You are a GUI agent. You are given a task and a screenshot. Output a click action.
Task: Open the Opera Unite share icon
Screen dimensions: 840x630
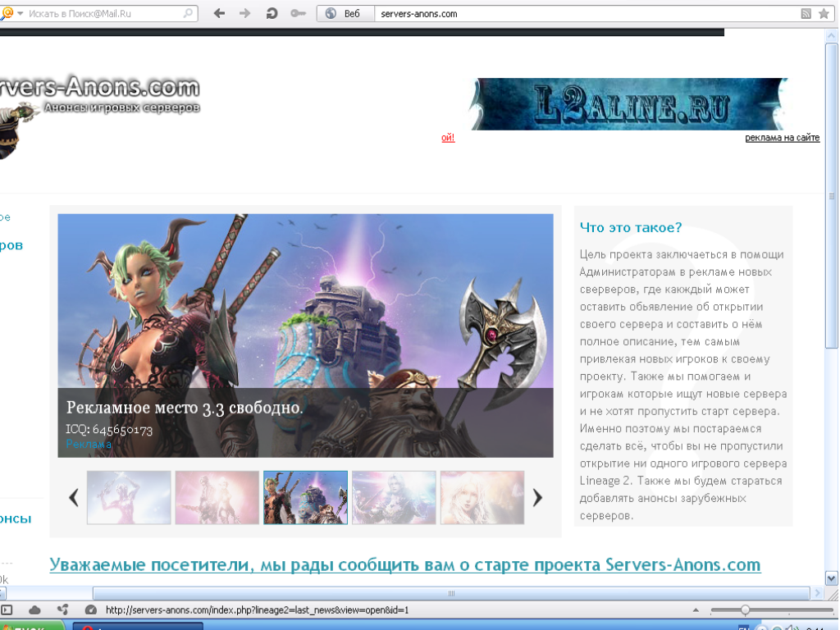click(x=62, y=609)
